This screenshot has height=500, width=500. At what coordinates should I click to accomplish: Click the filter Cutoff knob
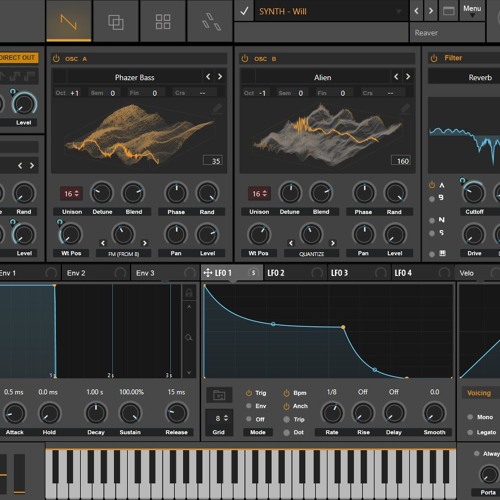[x=473, y=193]
